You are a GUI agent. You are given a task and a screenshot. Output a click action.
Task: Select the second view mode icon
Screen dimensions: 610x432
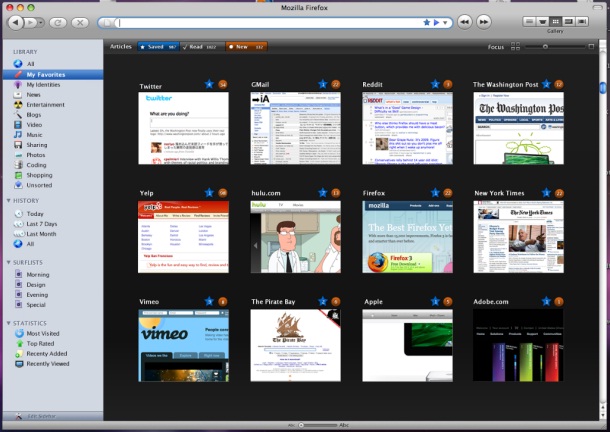coord(542,21)
